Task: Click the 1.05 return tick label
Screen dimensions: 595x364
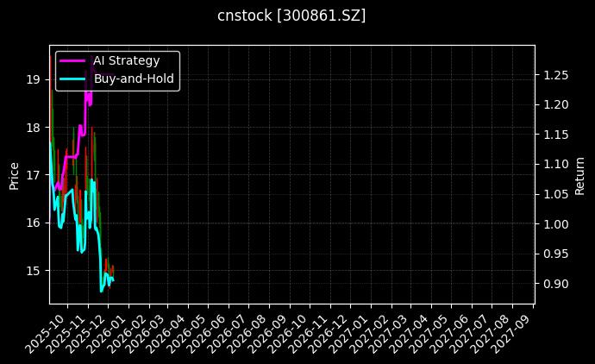Action: click(x=556, y=194)
